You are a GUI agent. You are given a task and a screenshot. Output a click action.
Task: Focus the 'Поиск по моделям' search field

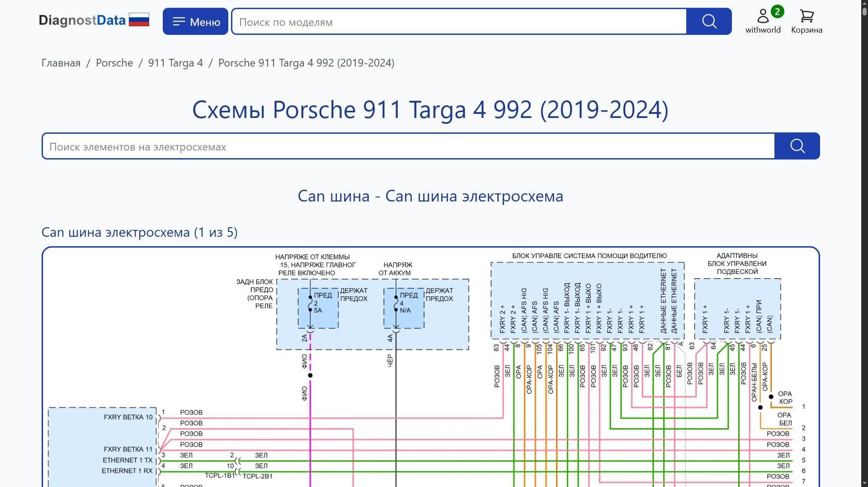pyautogui.click(x=459, y=21)
